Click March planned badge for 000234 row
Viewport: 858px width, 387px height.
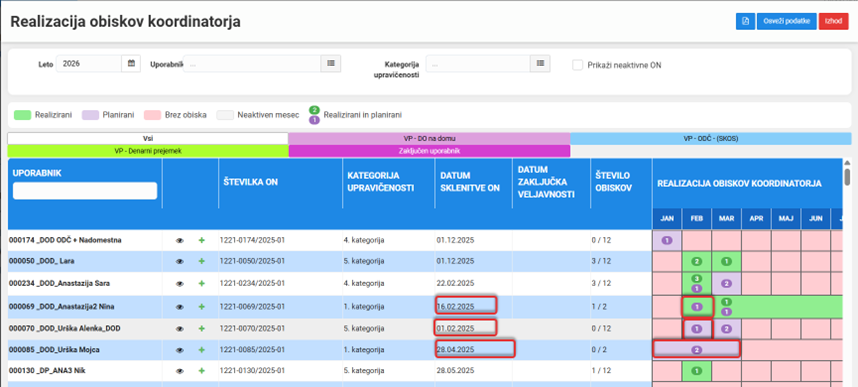[726, 284]
